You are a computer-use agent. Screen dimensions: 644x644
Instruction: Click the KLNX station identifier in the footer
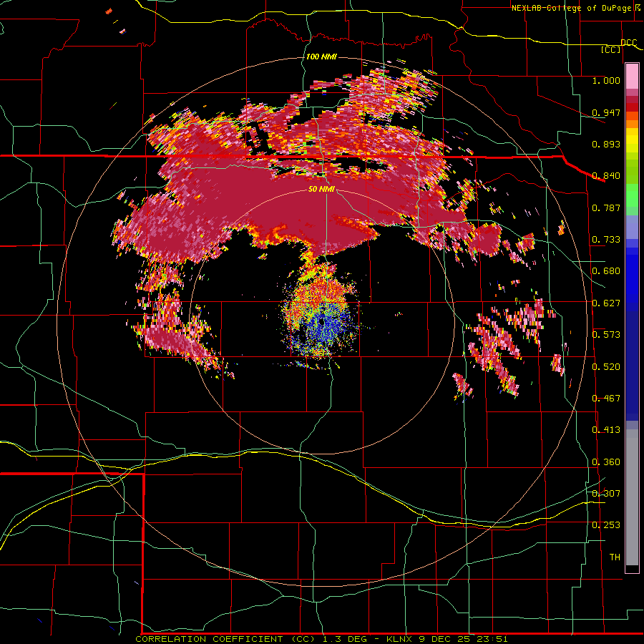(x=399, y=639)
